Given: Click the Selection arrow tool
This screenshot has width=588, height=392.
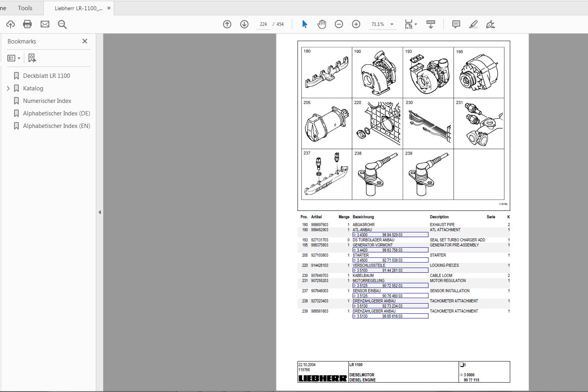Looking at the screenshot, I should (304, 24).
